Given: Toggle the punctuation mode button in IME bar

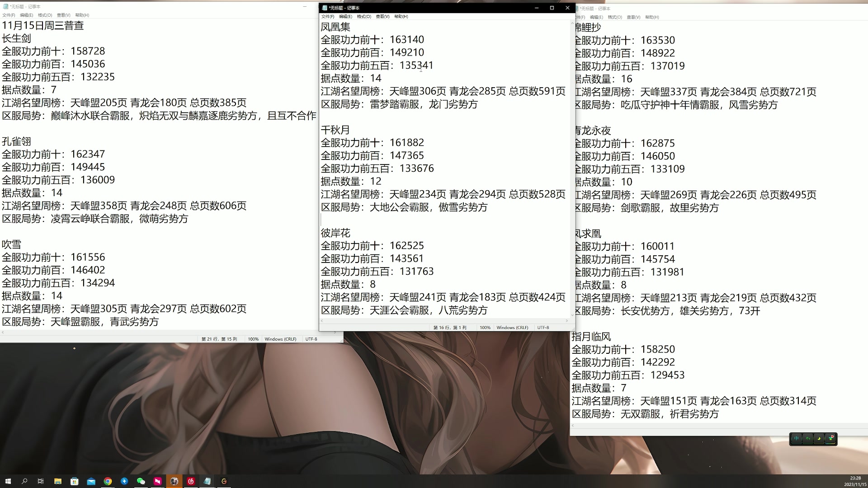Looking at the screenshot, I should [x=807, y=438].
